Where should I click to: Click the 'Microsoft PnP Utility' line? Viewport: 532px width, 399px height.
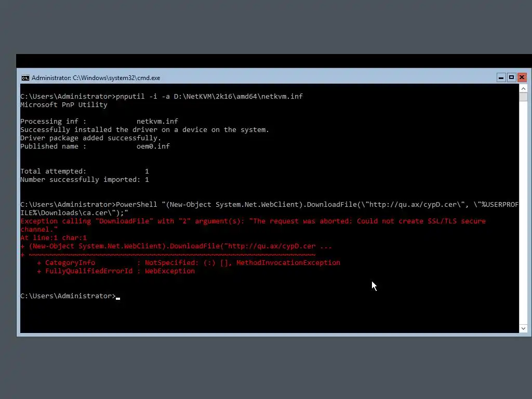(x=64, y=104)
